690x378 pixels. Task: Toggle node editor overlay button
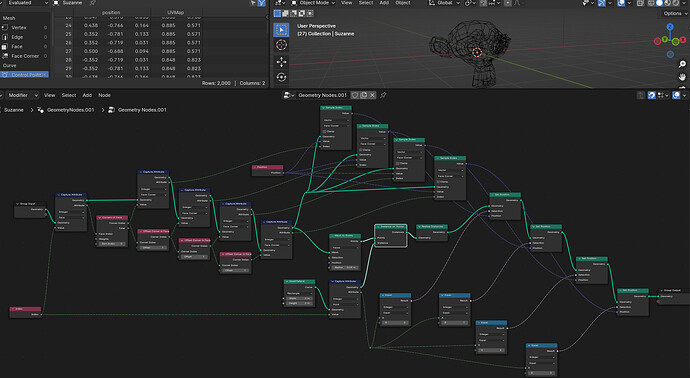pos(676,95)
